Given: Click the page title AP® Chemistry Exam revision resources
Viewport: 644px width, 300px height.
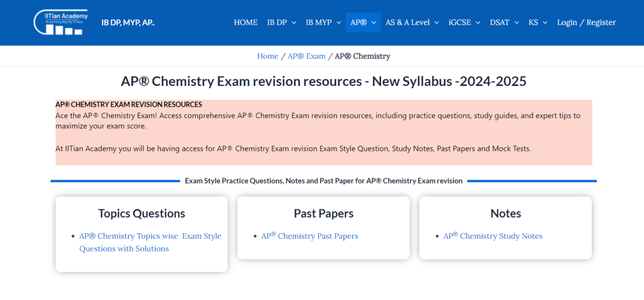Looking at the screenshot, I should (x=324, y=81).
